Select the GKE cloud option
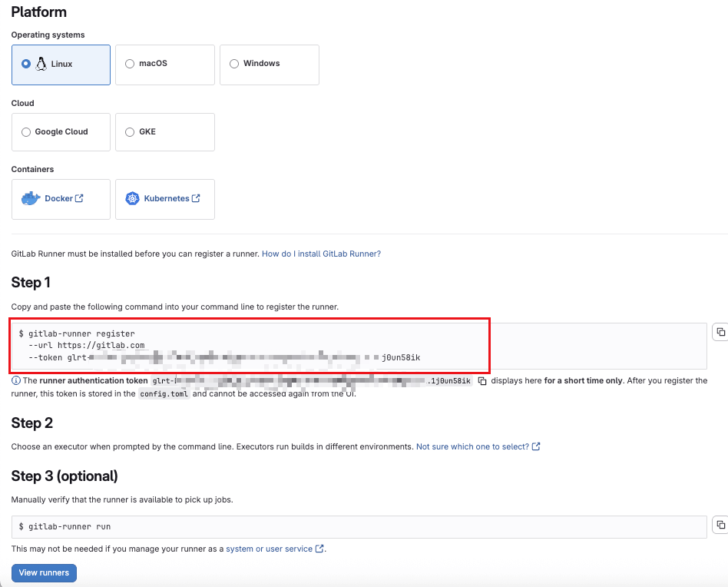 coord(128,132)
